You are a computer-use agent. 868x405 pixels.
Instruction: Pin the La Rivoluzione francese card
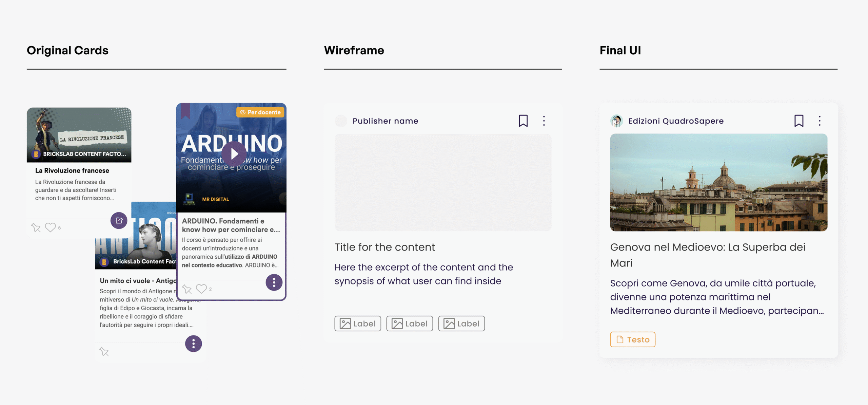(x=36, y=227)
